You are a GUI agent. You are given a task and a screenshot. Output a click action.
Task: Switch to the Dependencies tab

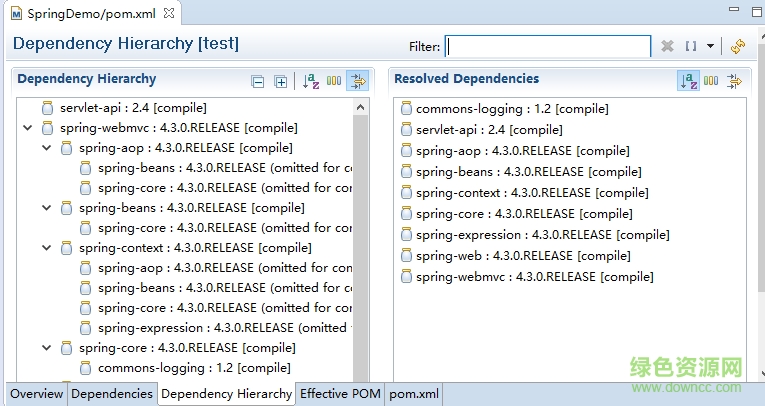coord(112,394)
